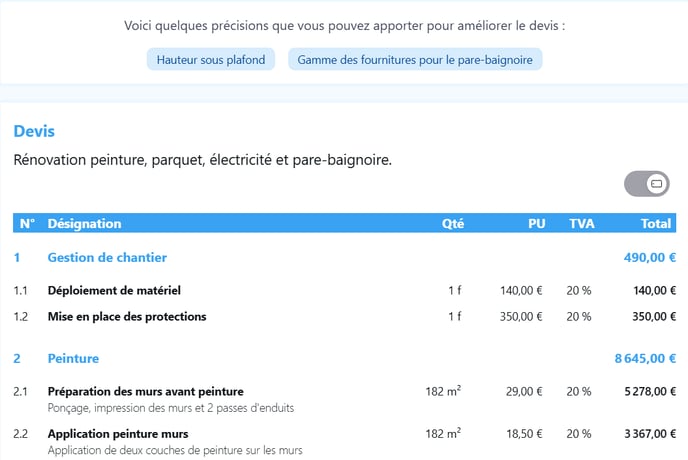Image resolution: width=688 pixels, height=460 pixels.
Task: Edit the 182 m² quantity for Préparation des murs
Action: coord(443,391)
